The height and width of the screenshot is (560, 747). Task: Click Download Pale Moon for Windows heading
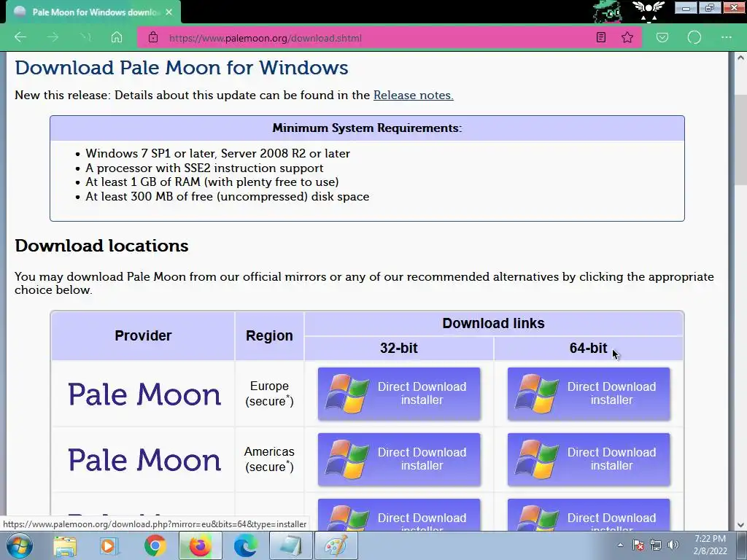(182, 68)
